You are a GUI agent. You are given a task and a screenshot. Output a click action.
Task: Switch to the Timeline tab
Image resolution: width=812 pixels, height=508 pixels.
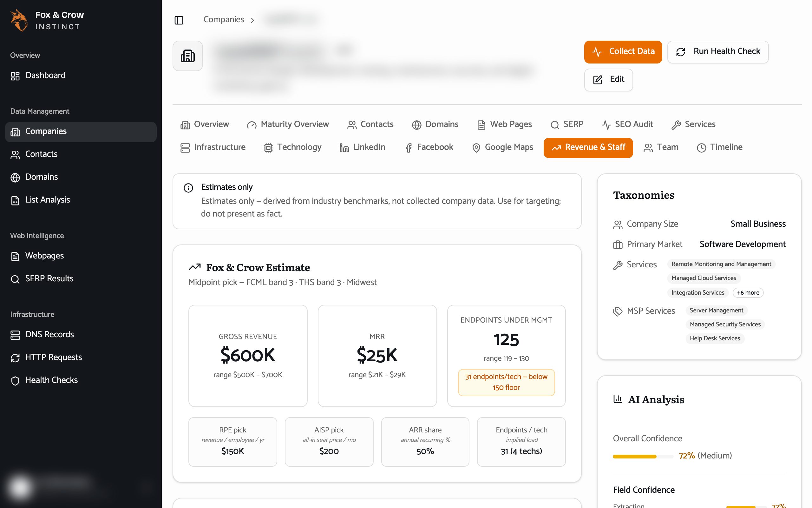[720, 148]
